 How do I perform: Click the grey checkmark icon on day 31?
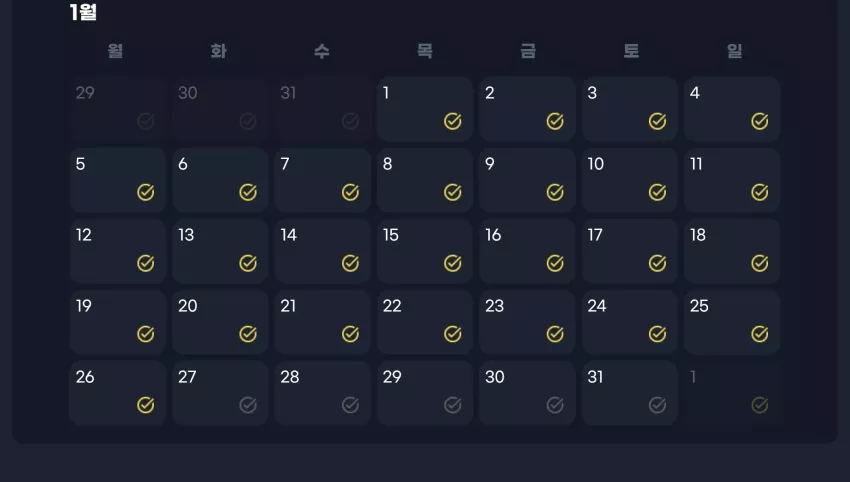[x=658, y=405]
